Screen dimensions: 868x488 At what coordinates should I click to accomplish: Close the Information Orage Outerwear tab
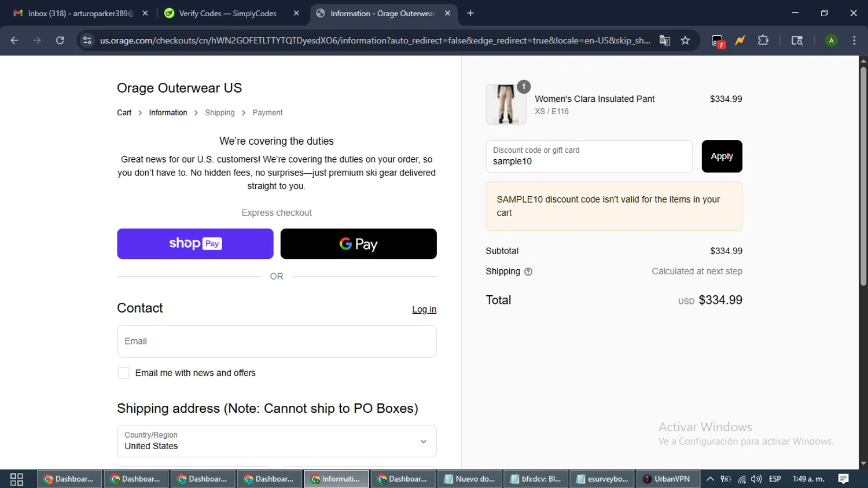(x=447, y=13)
